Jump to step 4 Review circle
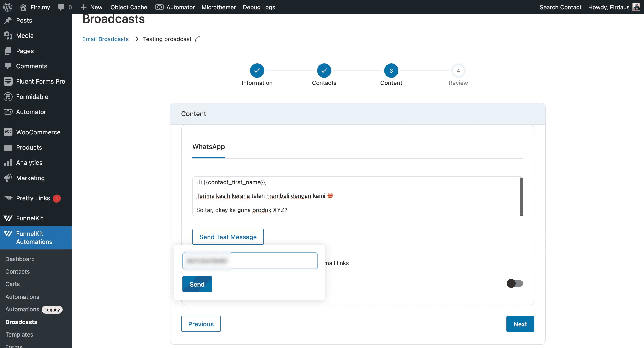Viewport: 644px width, 348px height. 458,71
